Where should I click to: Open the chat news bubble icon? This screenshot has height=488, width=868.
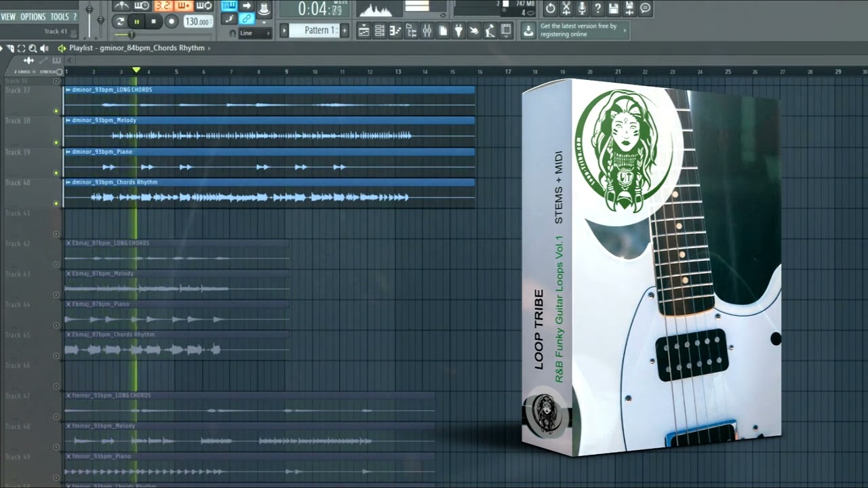(x=645, y=8)
